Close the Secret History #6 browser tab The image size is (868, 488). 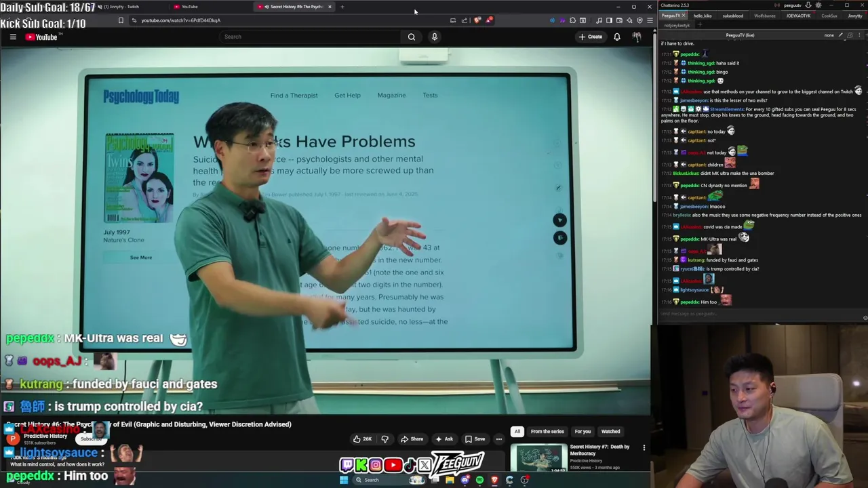click(x=330, y=7)
